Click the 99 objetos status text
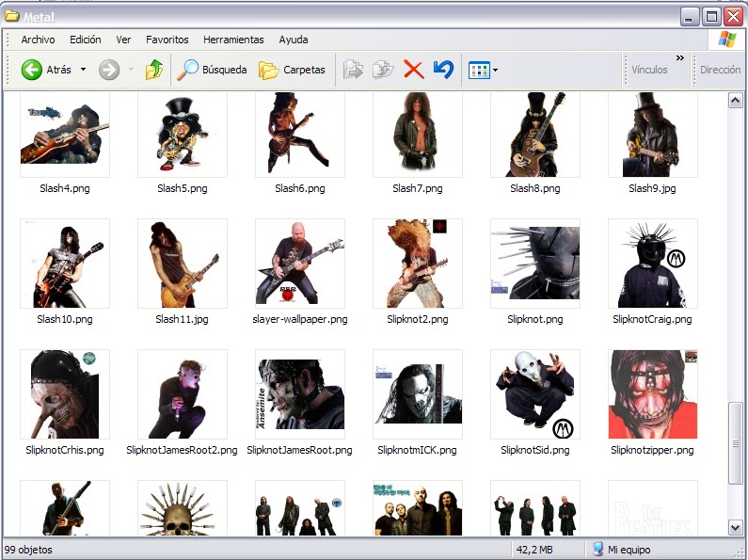 (28, 550)
